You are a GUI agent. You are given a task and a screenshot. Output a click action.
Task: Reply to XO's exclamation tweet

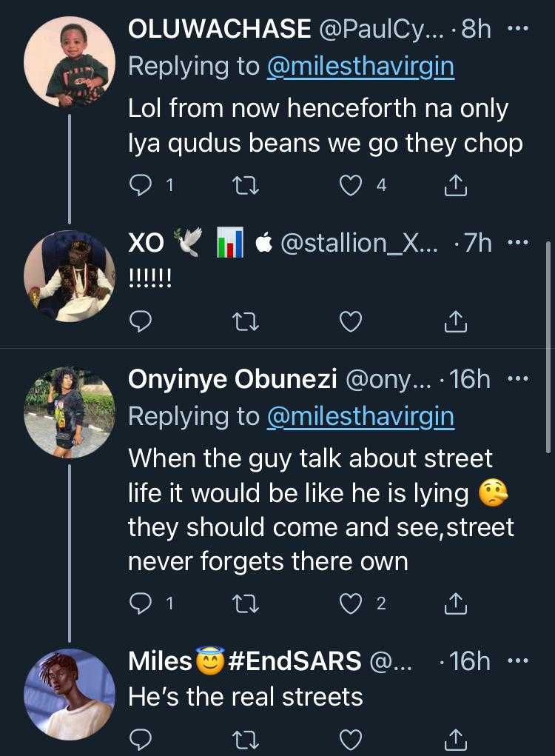tap(141, 321)
